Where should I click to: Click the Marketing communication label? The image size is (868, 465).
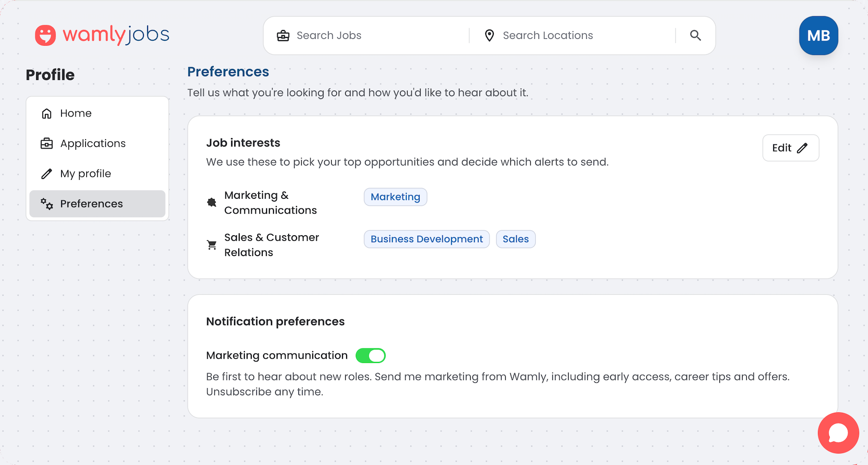pyautogui.click(x=277, y=355)
